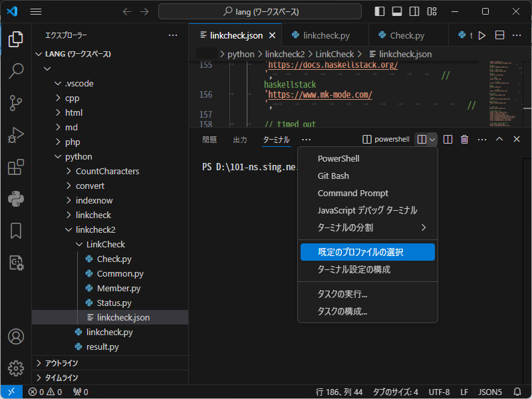Open the Extensions view
This screenshot has height=399, width=532.
point(16,167)
